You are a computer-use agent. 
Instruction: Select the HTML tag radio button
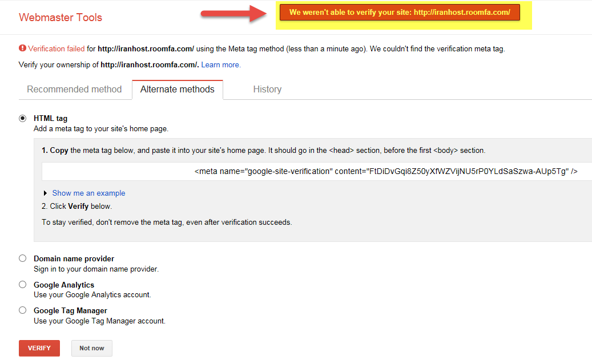coord(23,118)
